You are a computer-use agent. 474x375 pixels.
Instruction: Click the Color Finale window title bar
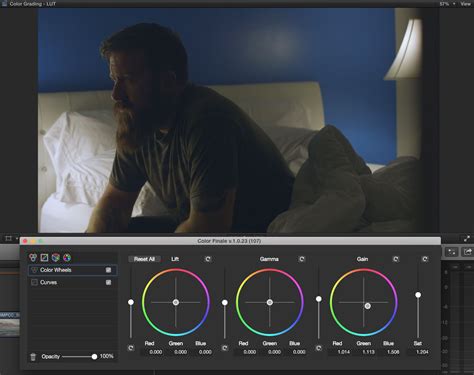click(x=230, y=241)
